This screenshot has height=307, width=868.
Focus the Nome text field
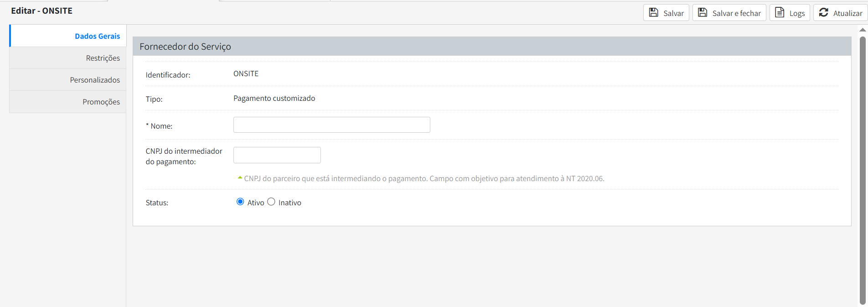pyautogui.click(x=331, y=125)
